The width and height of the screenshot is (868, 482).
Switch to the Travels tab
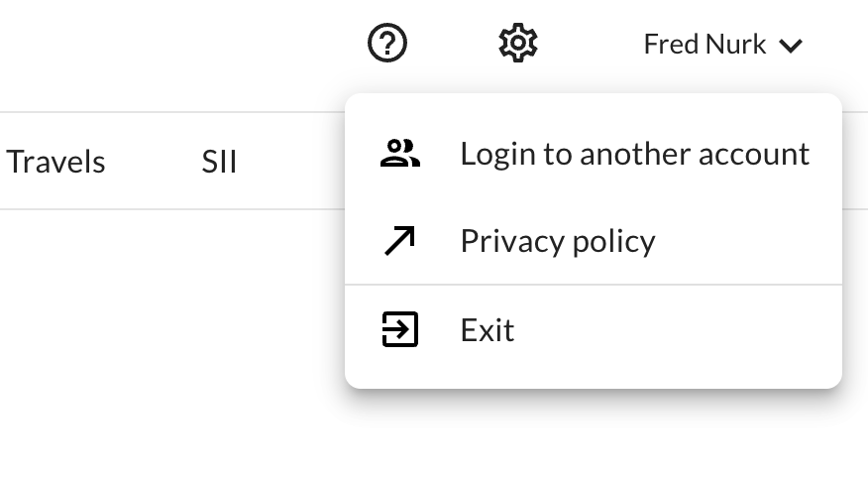point(56,162)
